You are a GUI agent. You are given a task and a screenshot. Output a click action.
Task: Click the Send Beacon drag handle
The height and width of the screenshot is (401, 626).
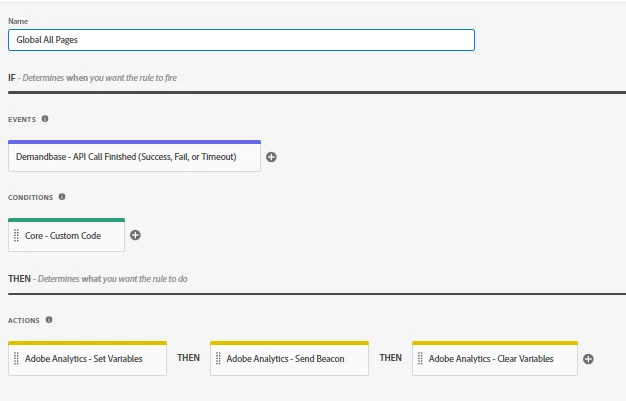(x=218, y=358)
